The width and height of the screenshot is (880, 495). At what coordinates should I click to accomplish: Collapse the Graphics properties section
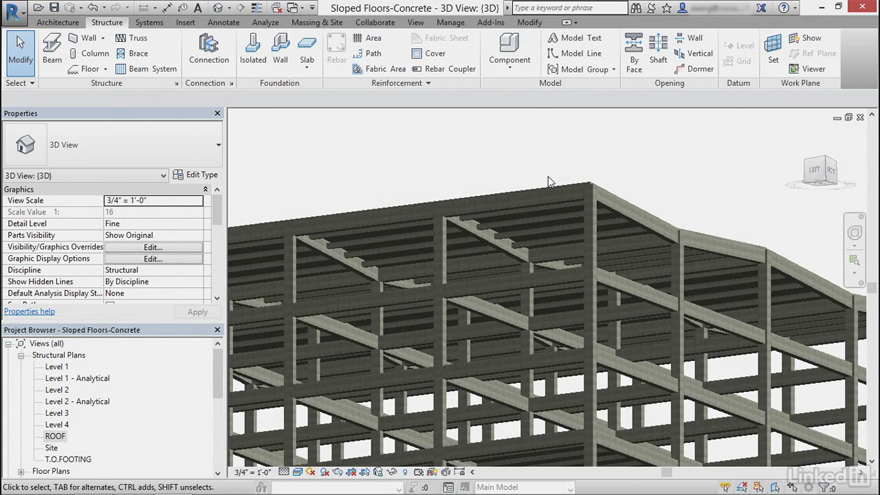[205, 189]
